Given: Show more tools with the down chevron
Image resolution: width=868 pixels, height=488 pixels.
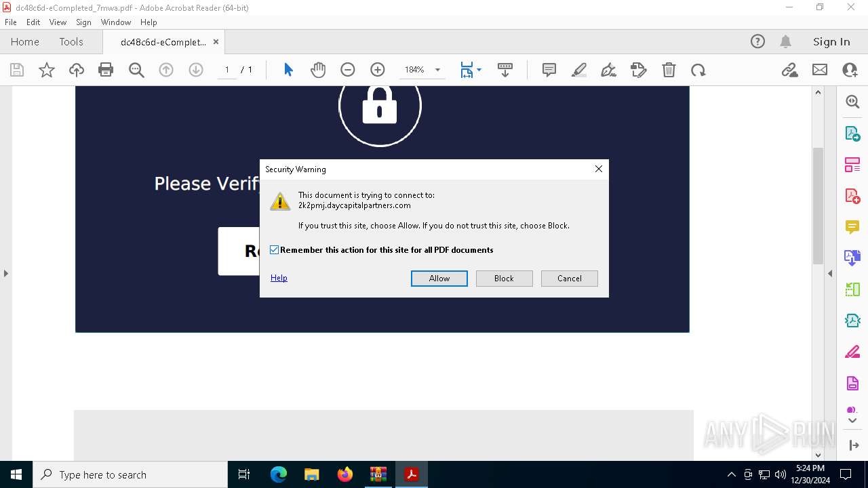Looking at the screenshot, I should [x=852, y=421].
